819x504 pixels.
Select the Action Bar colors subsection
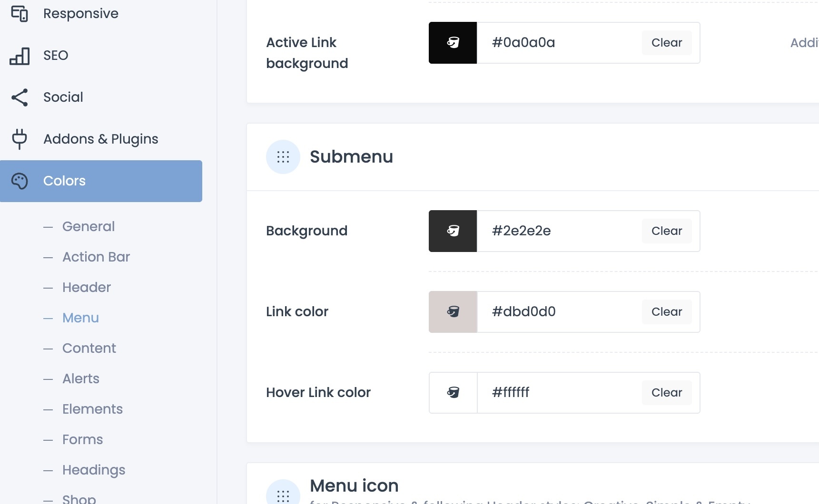coord(96,257)
